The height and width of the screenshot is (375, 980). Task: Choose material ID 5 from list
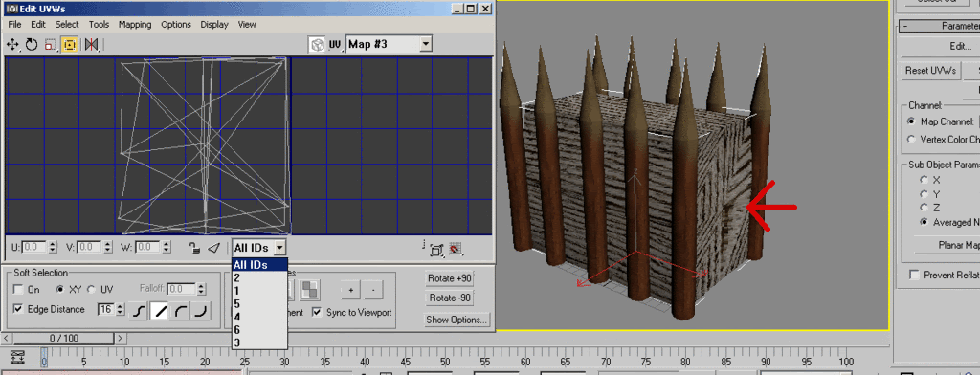pyautogui.click(x=259, y=304)
